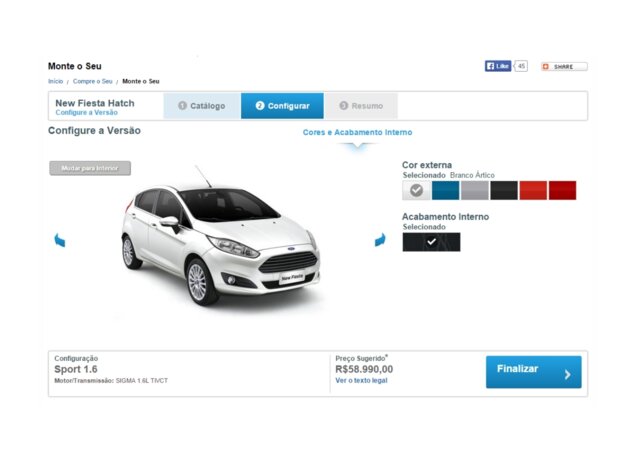Open Ver o texto legal link
Screen dimensions: 635x450
click(x=361, y=380)
